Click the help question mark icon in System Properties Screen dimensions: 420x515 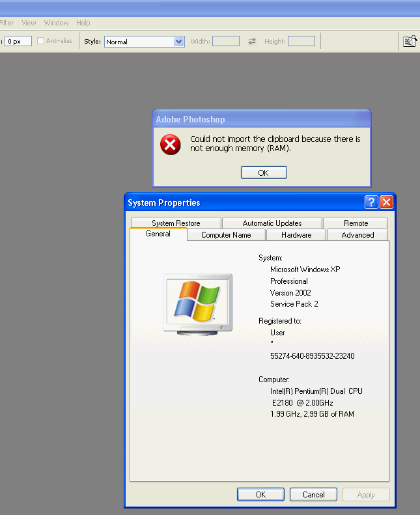[371, 202]
